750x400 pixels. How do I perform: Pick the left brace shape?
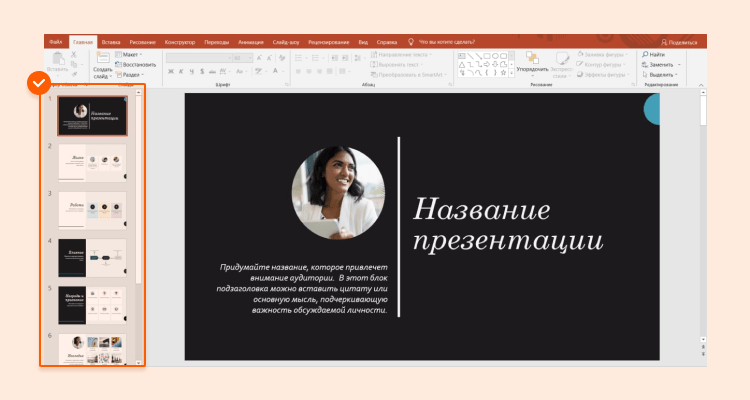point(487,73)
